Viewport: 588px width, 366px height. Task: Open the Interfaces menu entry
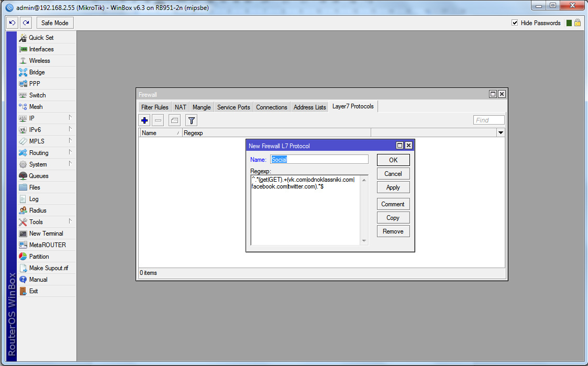pos(47,49)
